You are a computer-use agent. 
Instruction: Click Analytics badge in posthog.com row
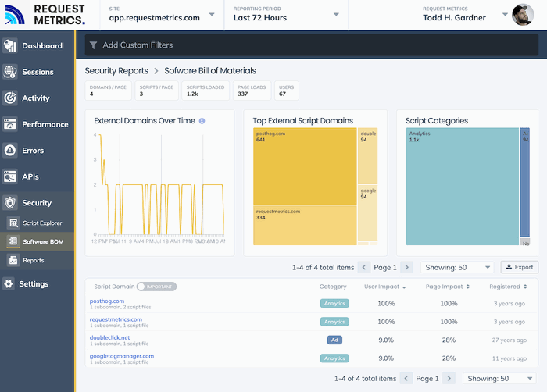[334, 304]
